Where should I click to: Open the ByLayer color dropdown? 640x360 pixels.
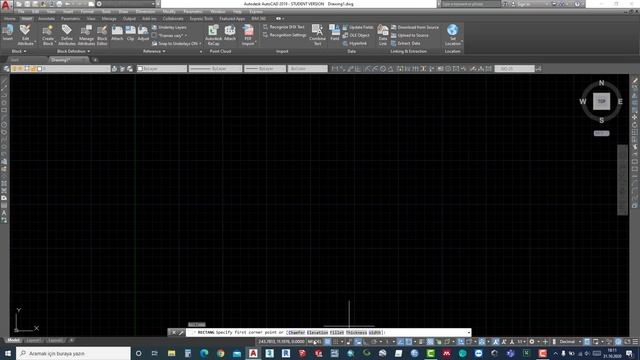pyautogui.click(x=162, y=69)
